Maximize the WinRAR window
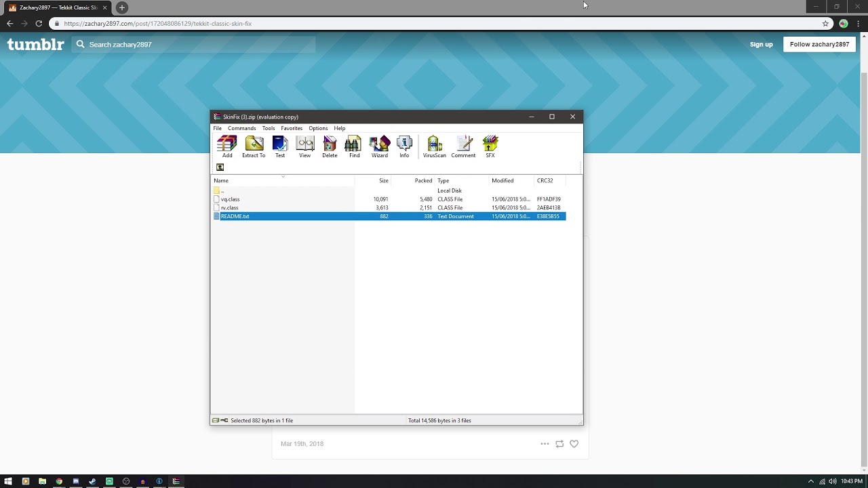 pyautogui.click(x=552, y=117)
